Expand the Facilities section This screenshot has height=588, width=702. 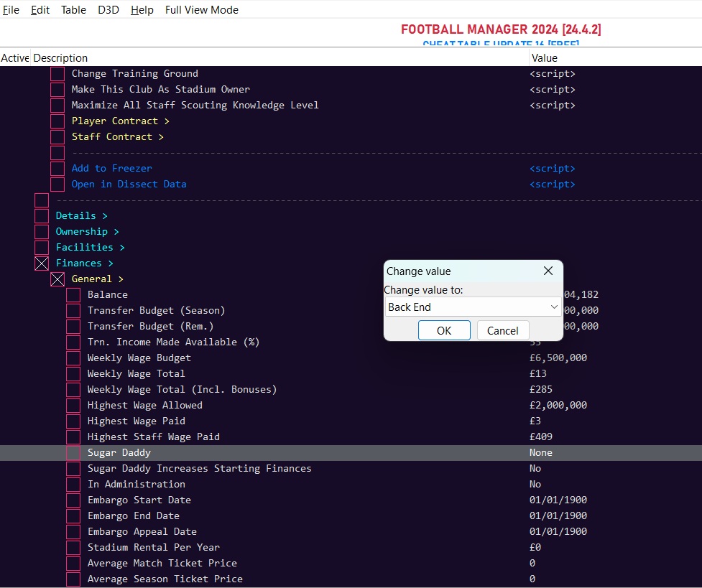pyautogui.click(x=90, y=248)
